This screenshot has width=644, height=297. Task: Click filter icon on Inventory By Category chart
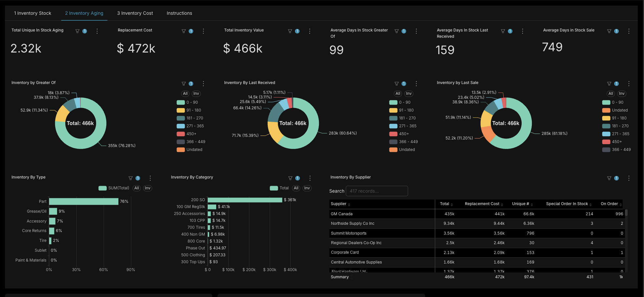[290, 178]
